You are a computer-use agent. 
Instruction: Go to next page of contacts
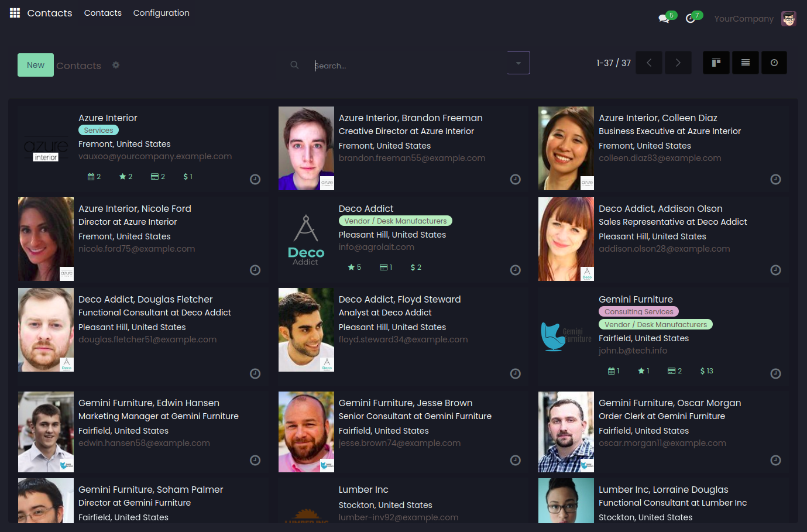coord(678,63)
